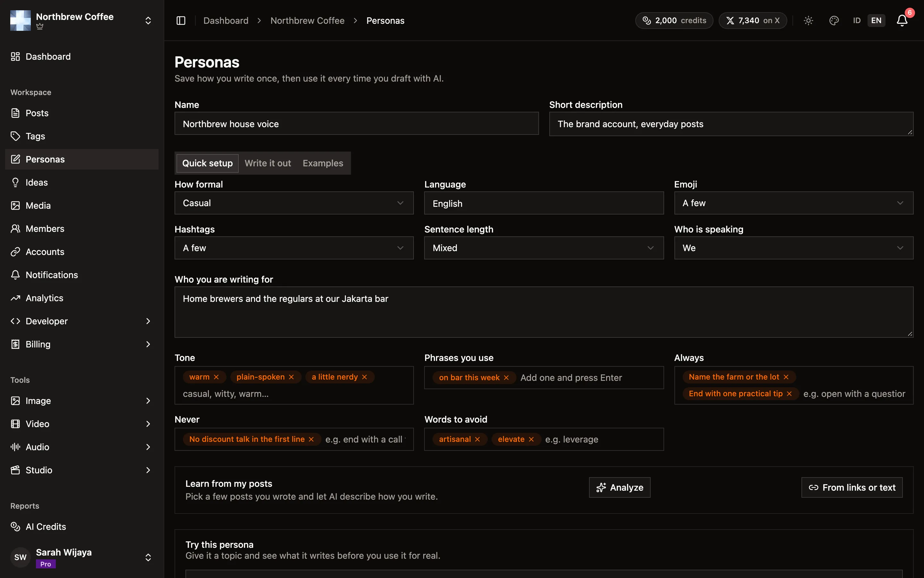Select the Quick setup tab
Viewport: 924px width, 578px height.
tap(207, 163)
